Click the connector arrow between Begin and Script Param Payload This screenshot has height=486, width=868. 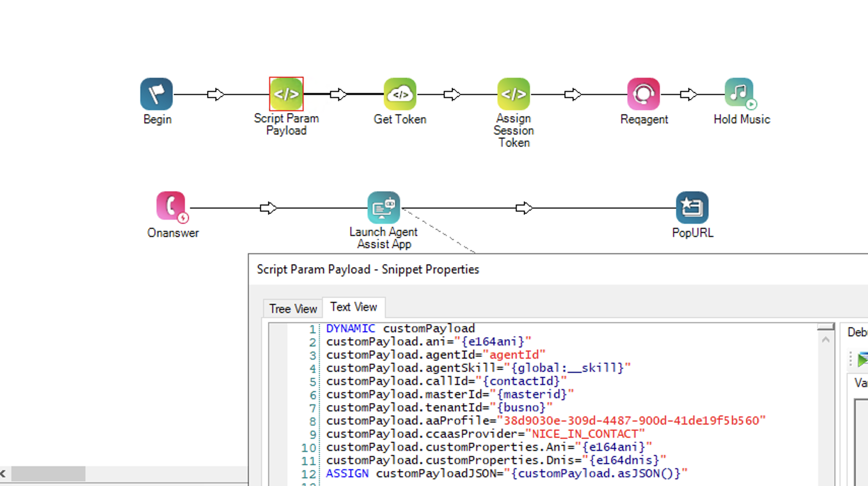215,94
